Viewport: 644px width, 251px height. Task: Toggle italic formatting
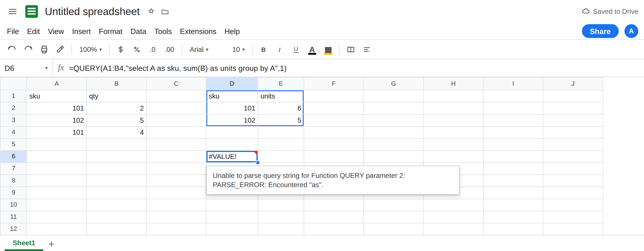[x=279, y=50]
